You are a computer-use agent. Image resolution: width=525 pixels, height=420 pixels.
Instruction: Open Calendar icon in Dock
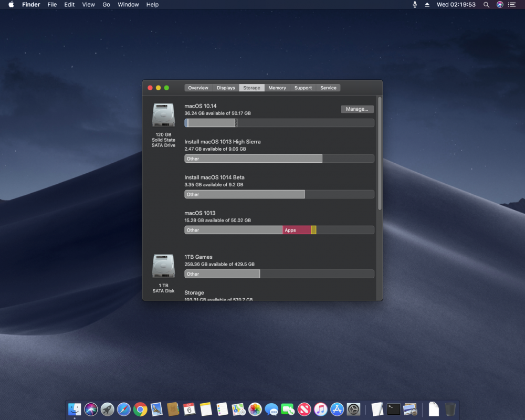tap(189, 409)
